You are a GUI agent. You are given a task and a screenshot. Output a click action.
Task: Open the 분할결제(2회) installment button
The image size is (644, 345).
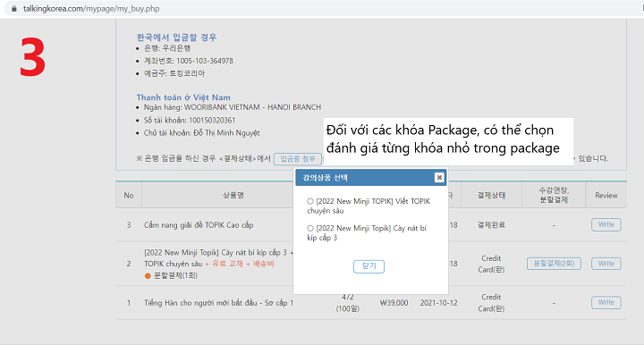(554, 264)
